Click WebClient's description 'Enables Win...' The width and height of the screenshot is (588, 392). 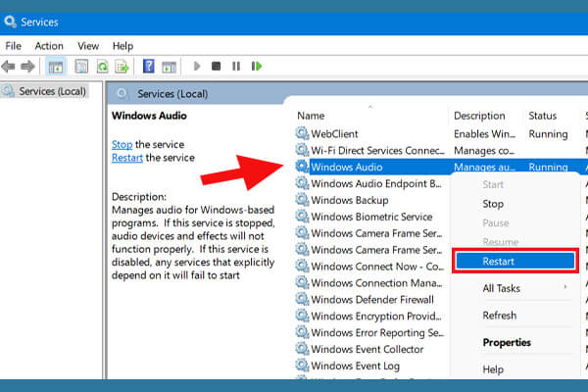point(484,133)
